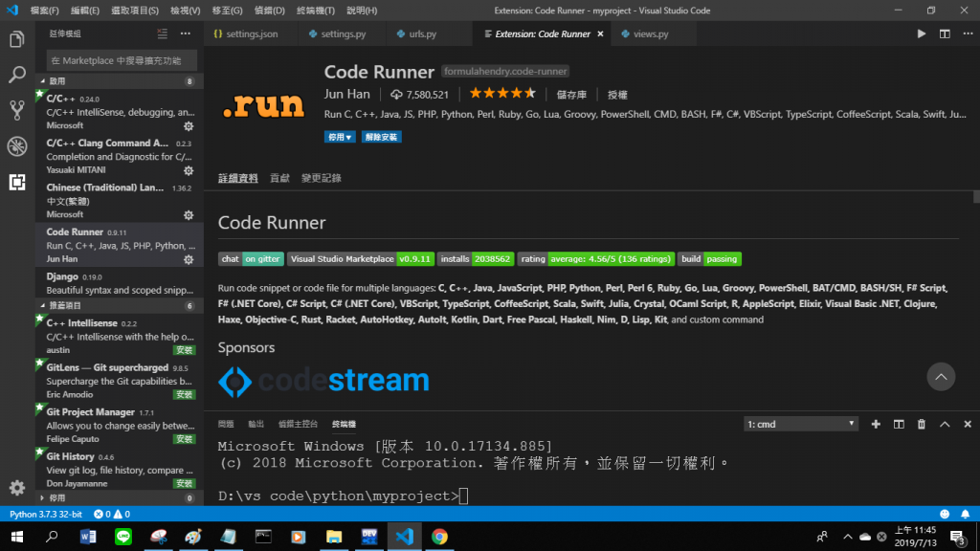Image resolution: width=980 pixels, height=551 pixels.
Task: Open gear menu for C/C++ Clang Command Adapter
Action: [189, 170]
